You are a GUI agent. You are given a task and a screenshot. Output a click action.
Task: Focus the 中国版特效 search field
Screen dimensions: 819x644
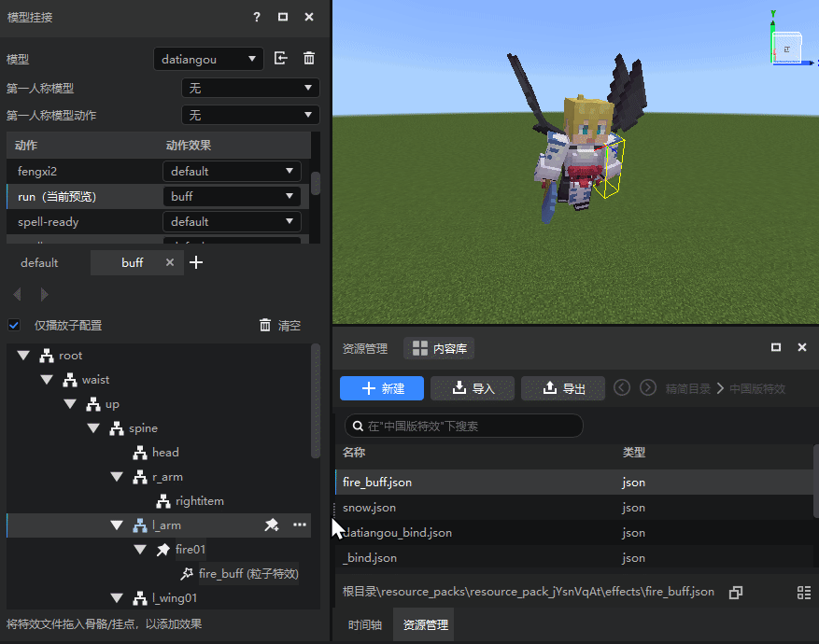click(464, 426)
